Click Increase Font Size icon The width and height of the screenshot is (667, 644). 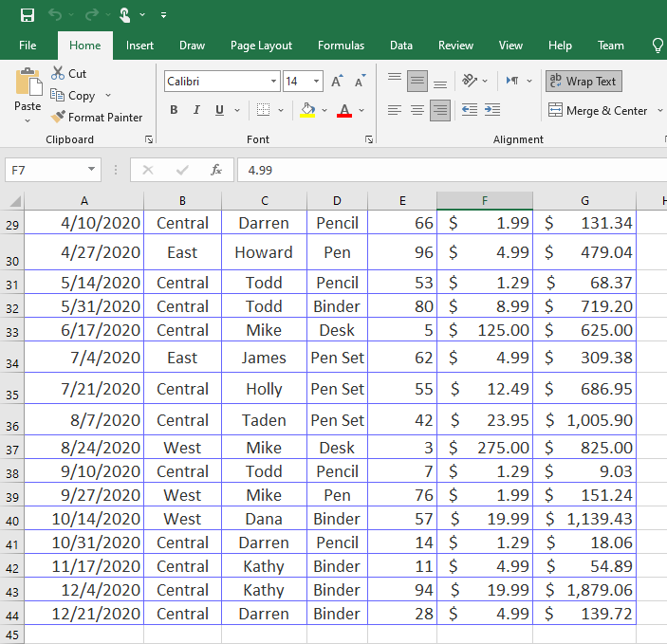[x=337, y=81]
